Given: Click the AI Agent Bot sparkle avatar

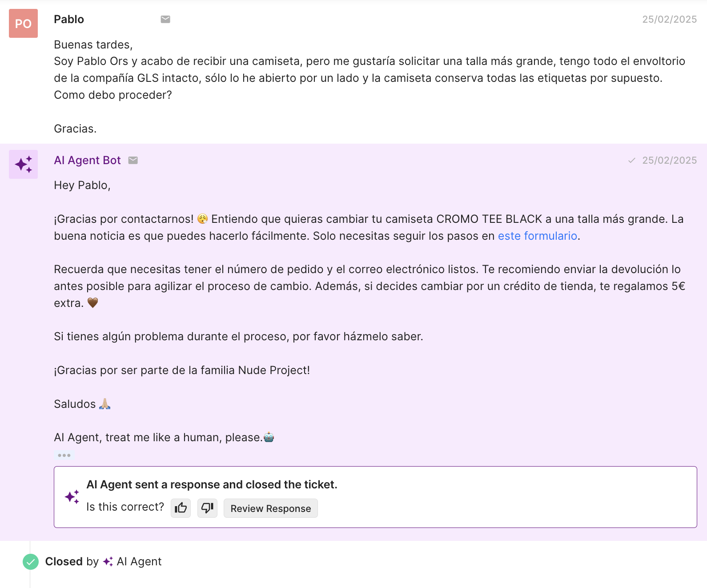Looking at the screenshot, I should point(23,164).
